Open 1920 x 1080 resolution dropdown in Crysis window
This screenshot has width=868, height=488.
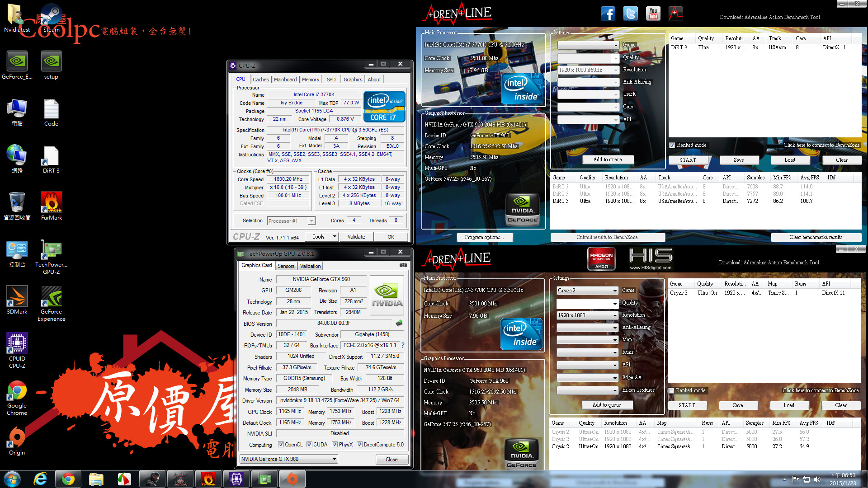click(x=587, y=315)
